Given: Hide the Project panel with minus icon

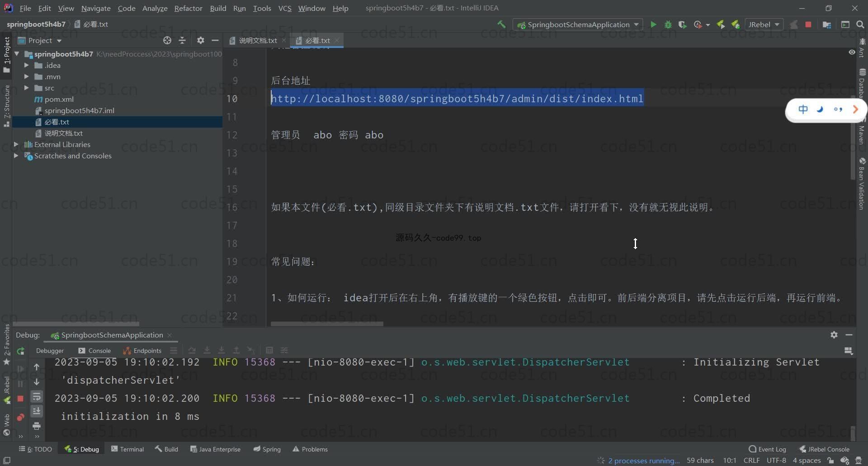Looking at the screenshot, I should (215, 40).
